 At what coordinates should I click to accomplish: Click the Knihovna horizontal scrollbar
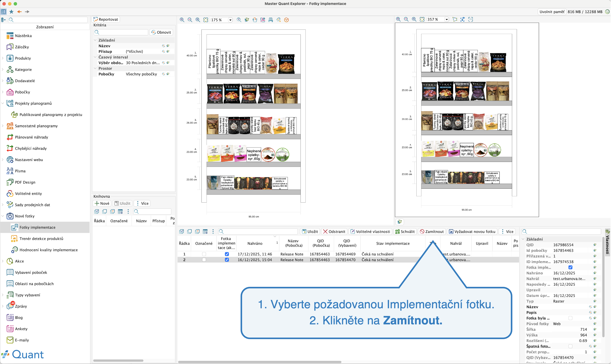[x=118, y=361]
